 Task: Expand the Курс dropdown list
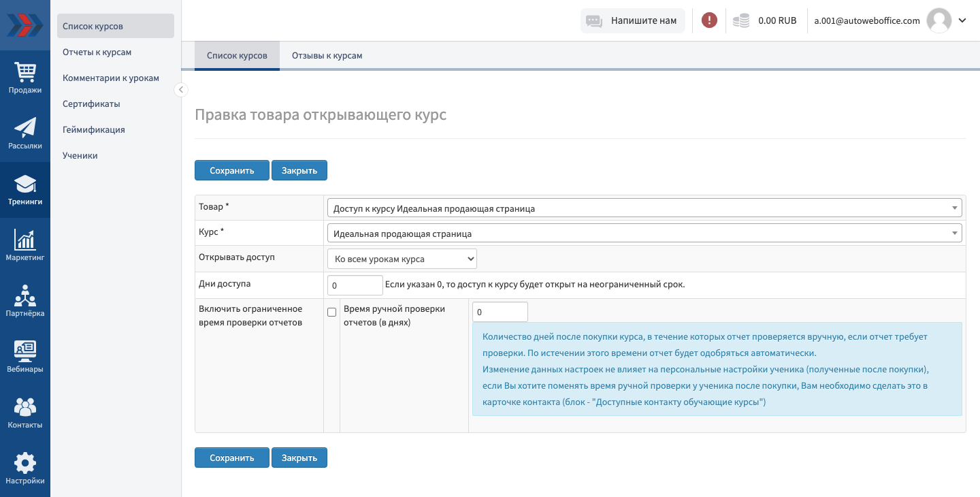coord(954,234)
